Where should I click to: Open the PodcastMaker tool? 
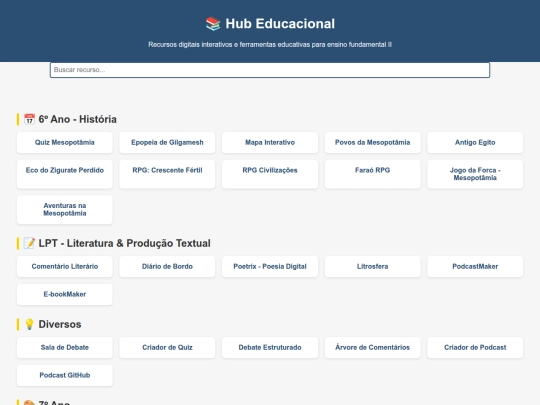[x=475, y=267]
